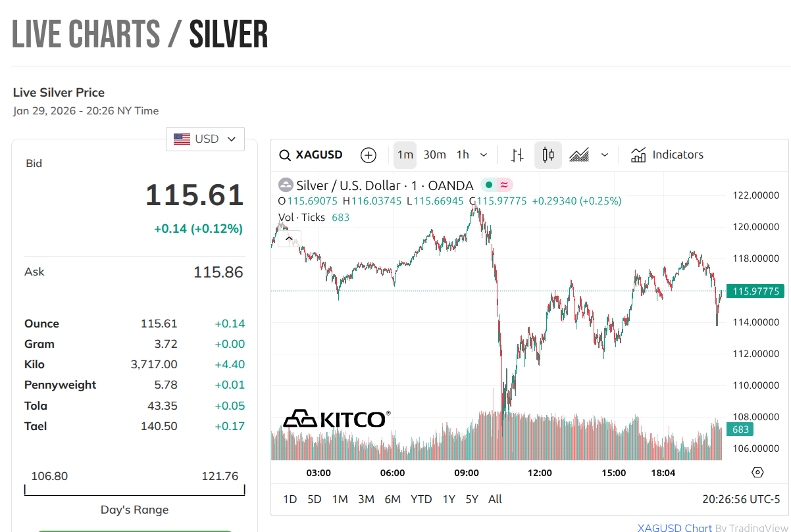This screenshot has height=532, width=791.
Task: Switch to the 1h interval
Action: (463, 155)
